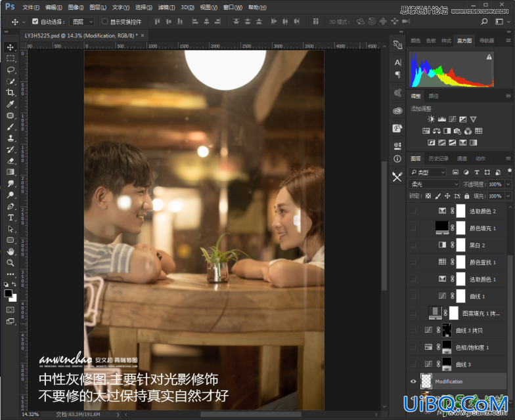Select the Lasso tool

coord(11,70)
